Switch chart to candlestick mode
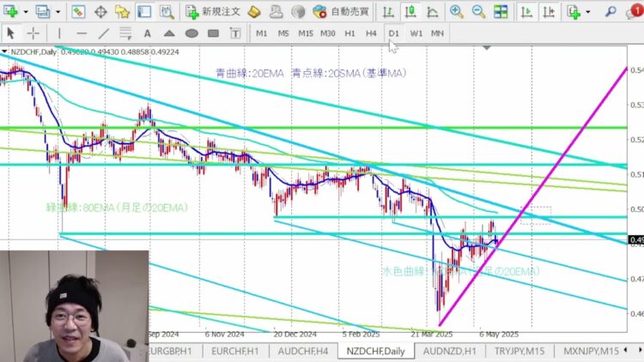This screenshot has height=362, width=644. [x=410, y=12]
